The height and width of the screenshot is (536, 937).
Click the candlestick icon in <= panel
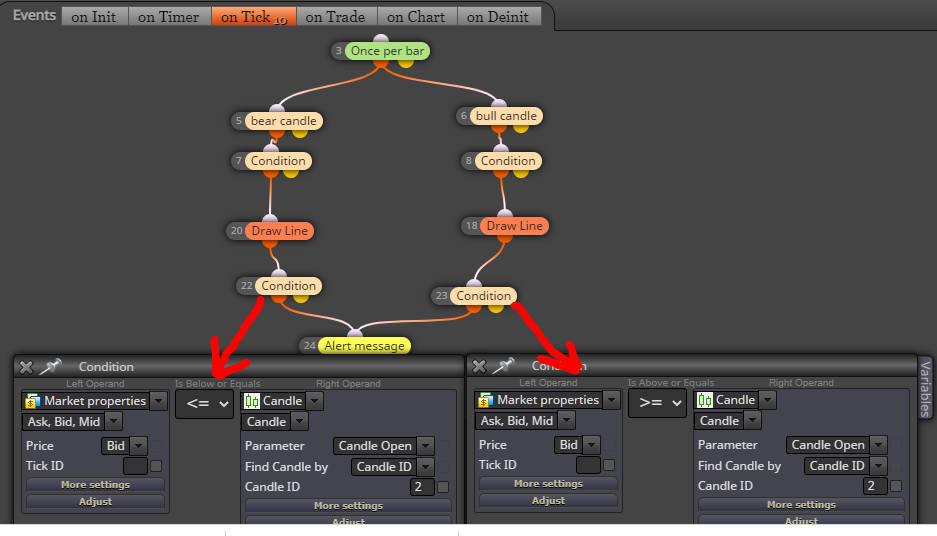click(x=252, y=401)
